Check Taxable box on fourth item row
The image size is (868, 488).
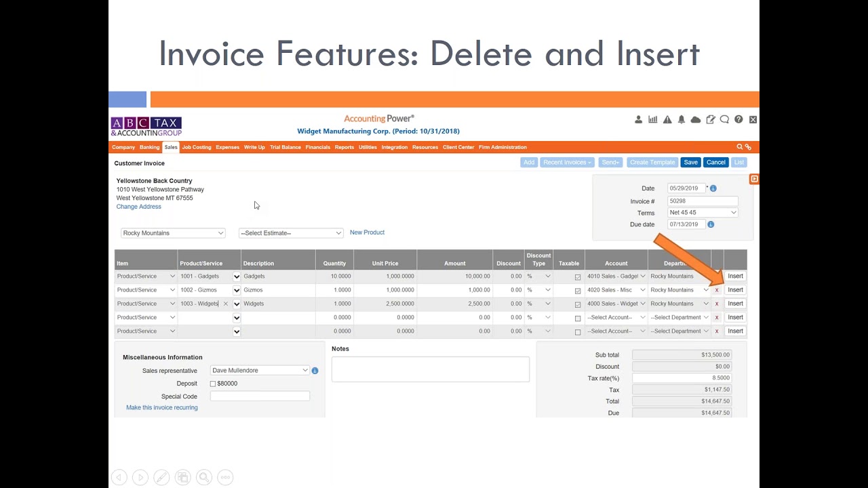tap(578, 319)
